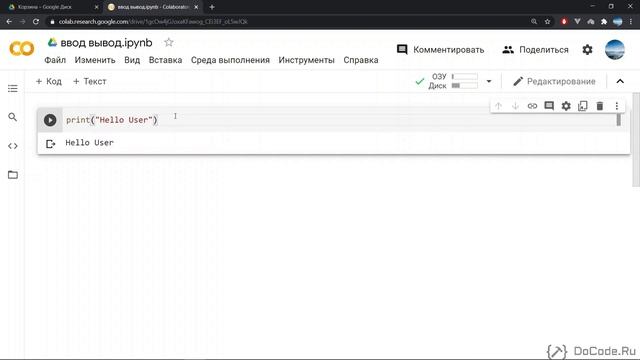
Task: Open the Файл menu
Action: tap(55, 60)
